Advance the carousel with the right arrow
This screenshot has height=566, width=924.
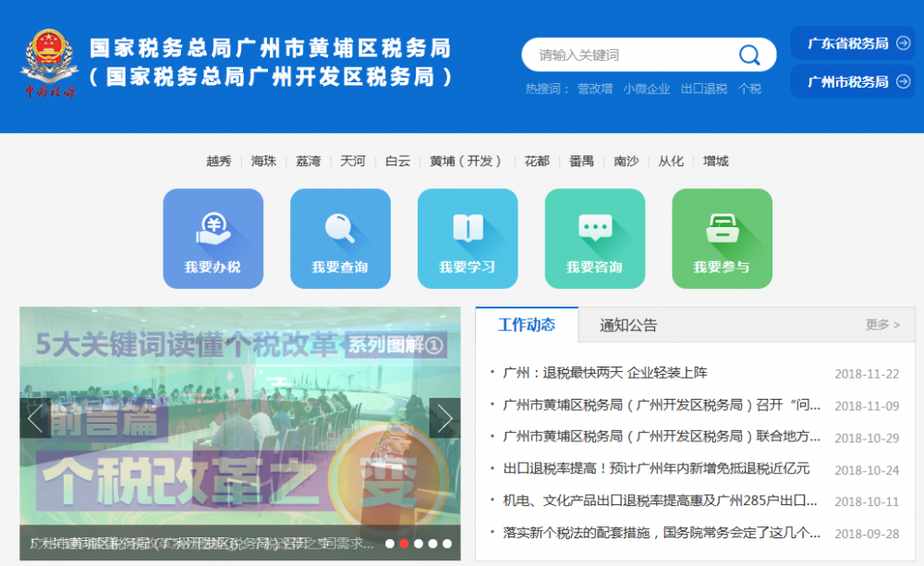point(444,419)
